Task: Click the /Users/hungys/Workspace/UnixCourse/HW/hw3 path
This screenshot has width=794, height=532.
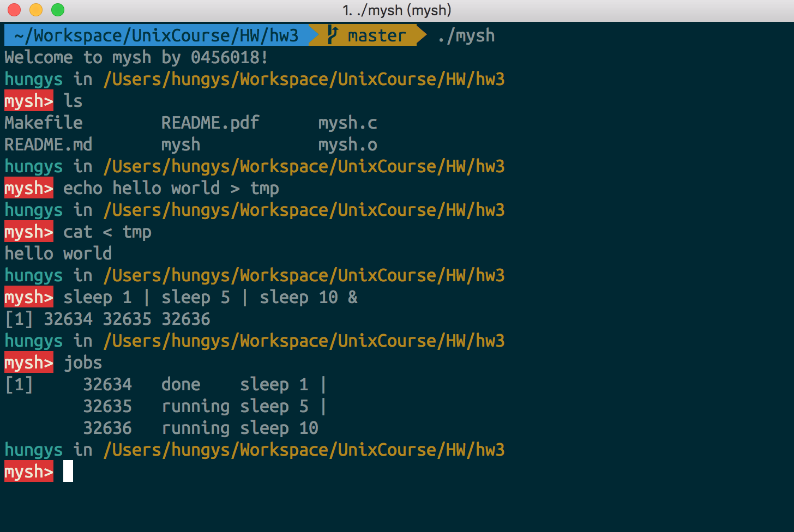Action: point(303,79)
